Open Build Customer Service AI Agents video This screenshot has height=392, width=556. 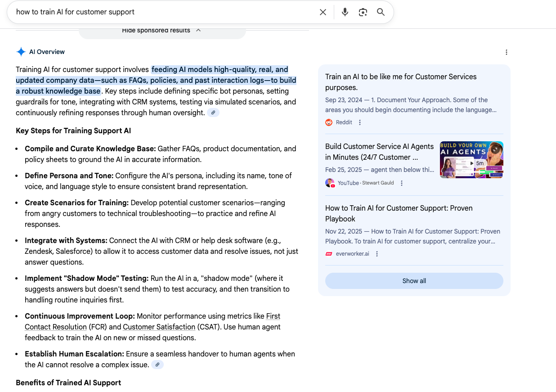coord(379,152)
